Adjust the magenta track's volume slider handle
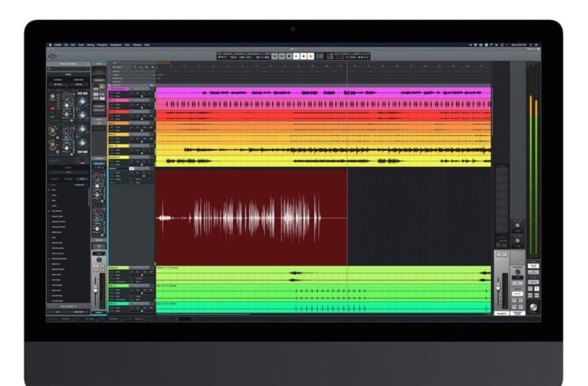This screenshot has width=588, height=386. (x=142, y=96)
